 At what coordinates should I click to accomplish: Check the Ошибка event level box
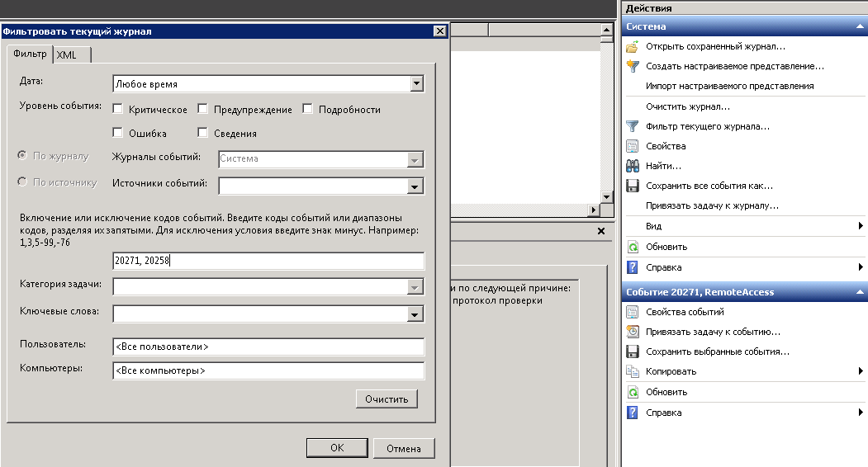118,133
